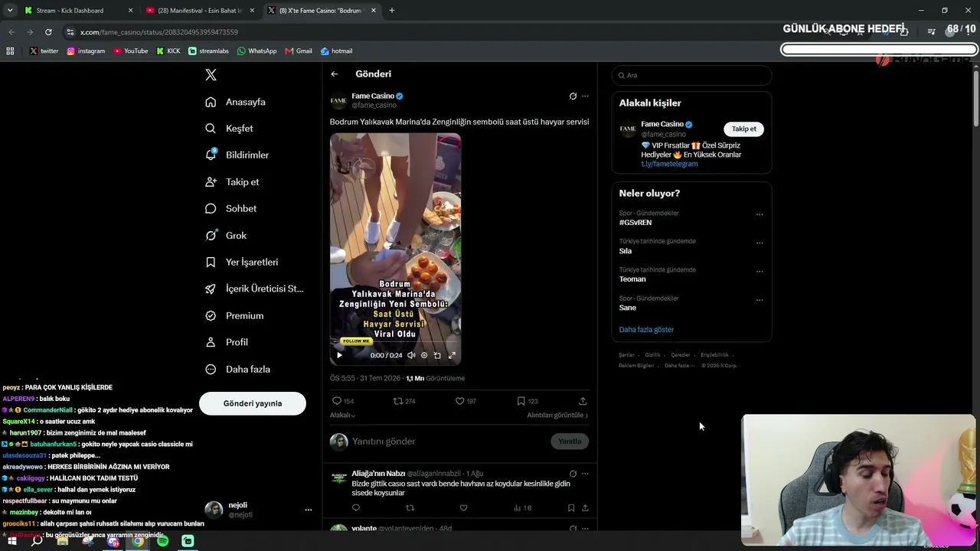The height and width of the screenshot is (551, 980).
Task: Open Windows Start menu
Action: click(12, 541)
